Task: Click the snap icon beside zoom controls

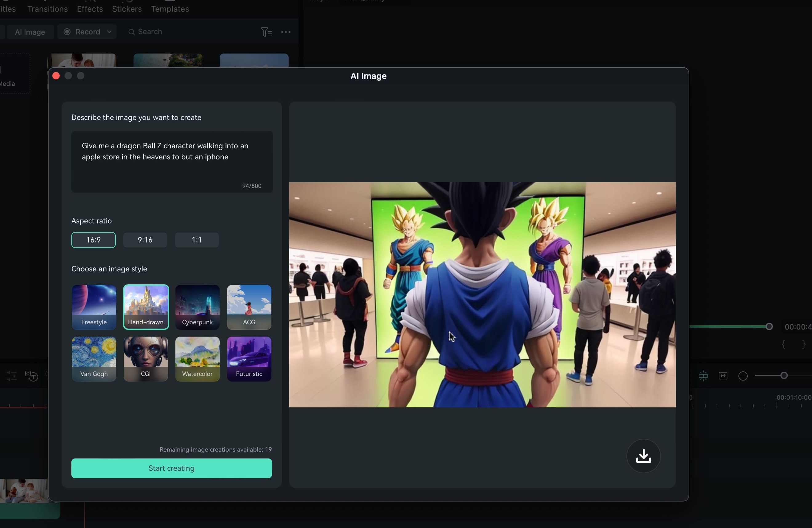Action: click(703, 376)
